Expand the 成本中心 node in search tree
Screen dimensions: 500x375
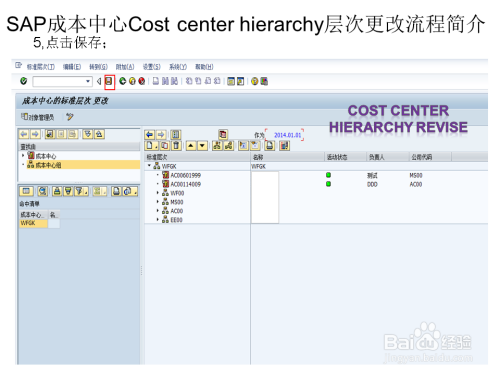[x=23, y=155]
